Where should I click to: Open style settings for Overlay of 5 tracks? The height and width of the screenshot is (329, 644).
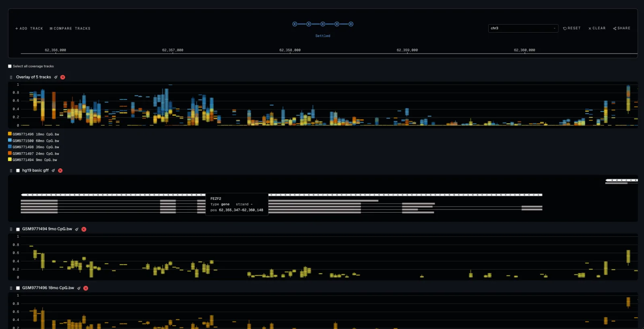click(56, 77)
